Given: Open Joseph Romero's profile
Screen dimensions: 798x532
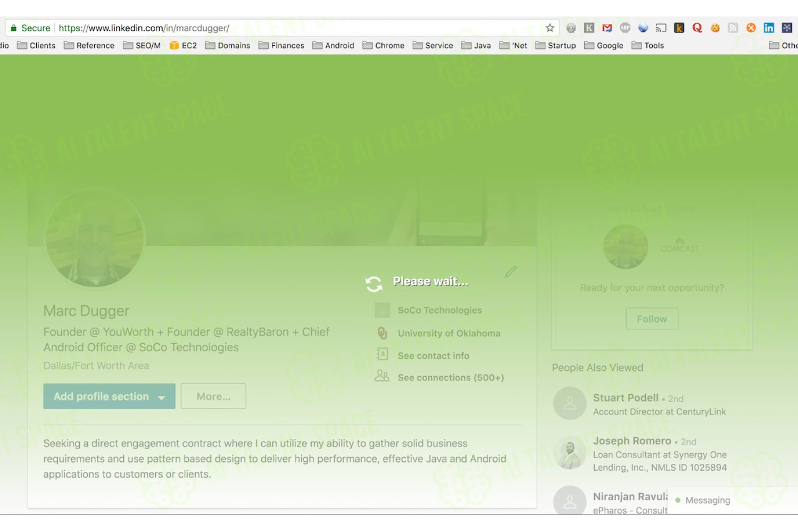Looking at the screenshot, I should pyautogui.click(x=632, y=441).
